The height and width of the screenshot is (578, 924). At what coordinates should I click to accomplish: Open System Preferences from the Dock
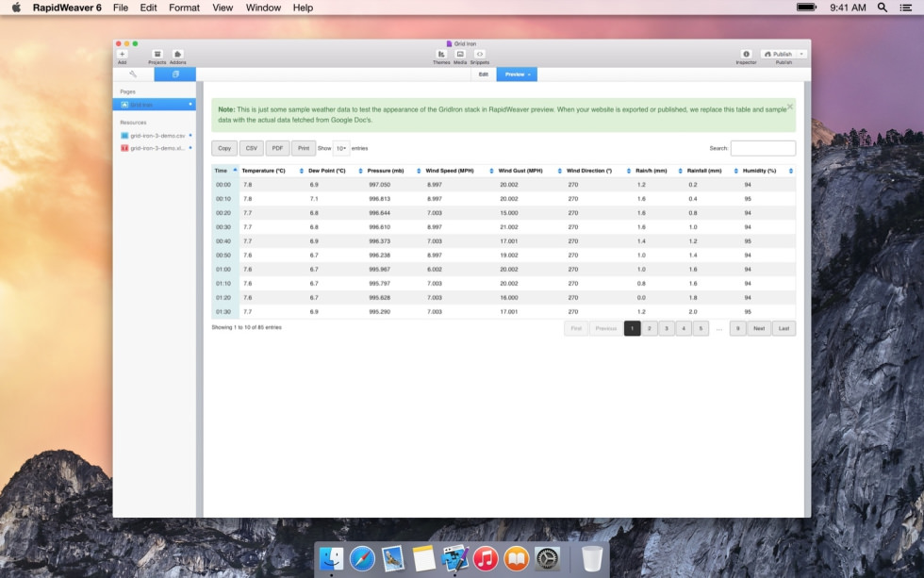[548, 558]
